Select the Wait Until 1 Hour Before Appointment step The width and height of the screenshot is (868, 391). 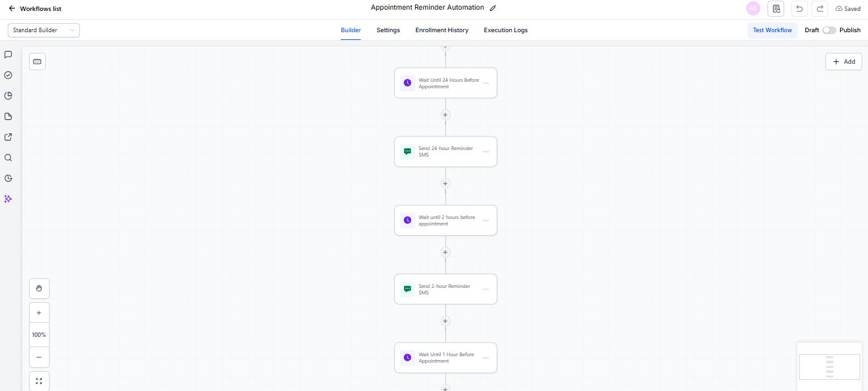(445, 358)
